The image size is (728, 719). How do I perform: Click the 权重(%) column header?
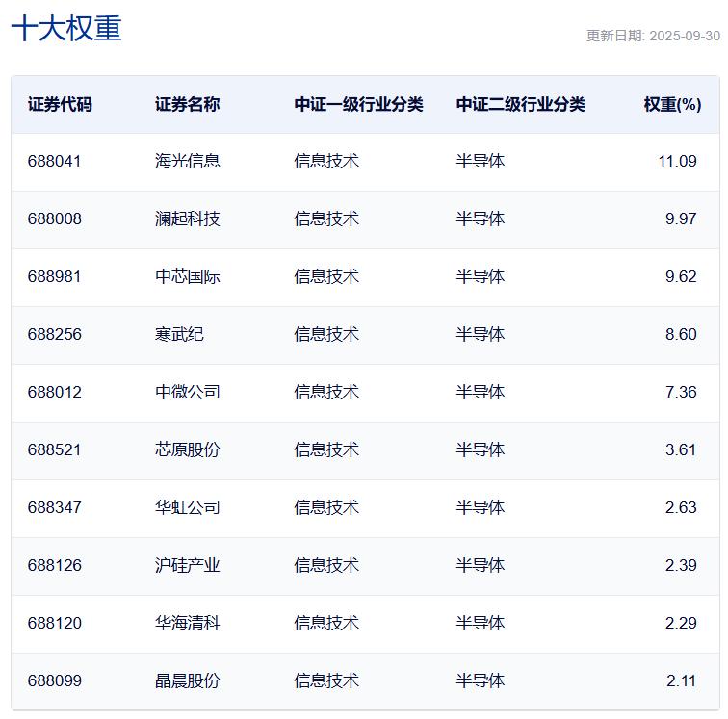[672, 104]
